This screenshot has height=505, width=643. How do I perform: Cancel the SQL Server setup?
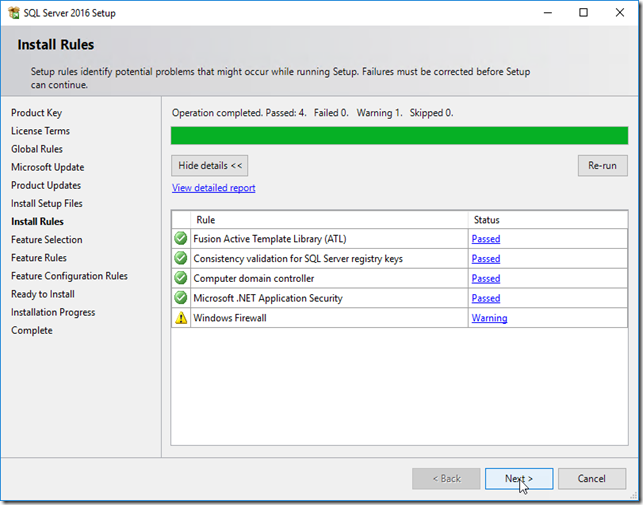pyautogui.click(x=592, y=479)
